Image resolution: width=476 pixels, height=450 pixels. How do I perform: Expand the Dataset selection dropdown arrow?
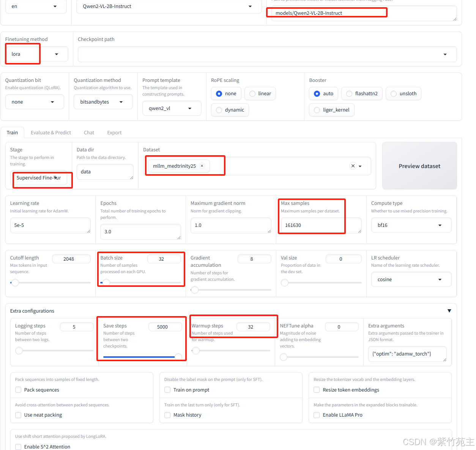(x=360, y=166)
